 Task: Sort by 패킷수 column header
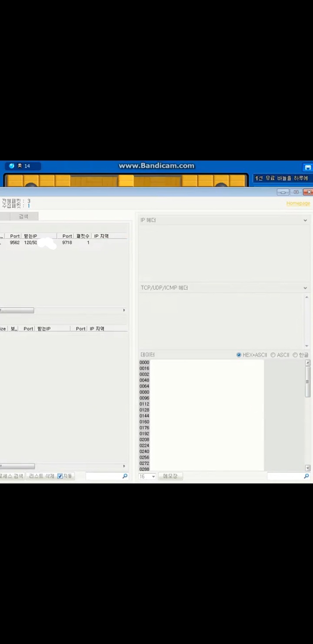pyautogui.click(x=83, y=236)
